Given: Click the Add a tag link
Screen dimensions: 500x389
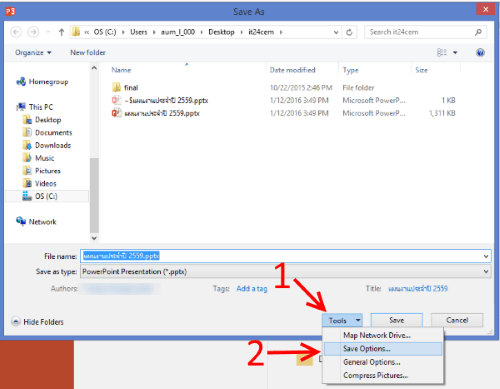Looking at the screenshot, I should tap(252, 289).
